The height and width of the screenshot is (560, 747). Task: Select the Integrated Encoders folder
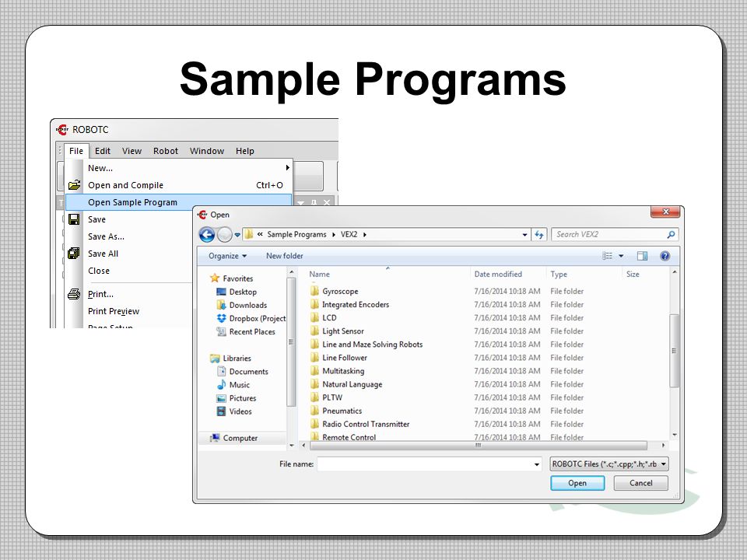click(349, 305)
